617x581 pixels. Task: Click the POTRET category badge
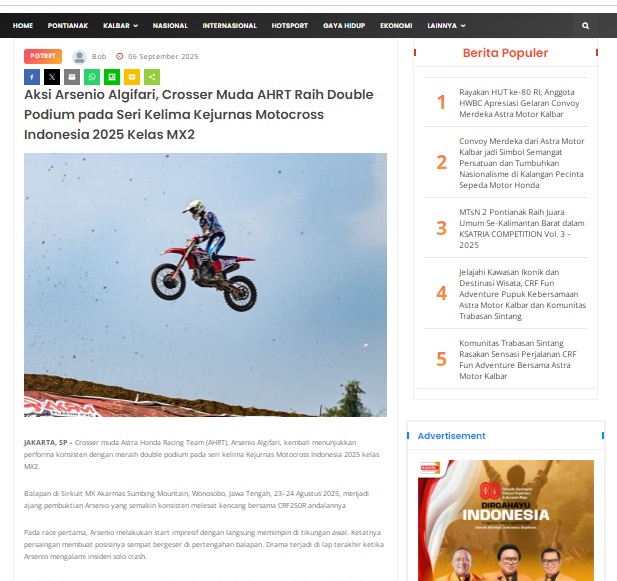(x=43, y=56)
